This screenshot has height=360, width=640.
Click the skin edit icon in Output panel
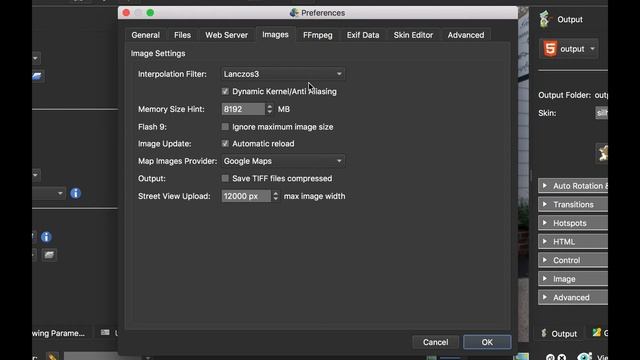click(x=602, y=153)
